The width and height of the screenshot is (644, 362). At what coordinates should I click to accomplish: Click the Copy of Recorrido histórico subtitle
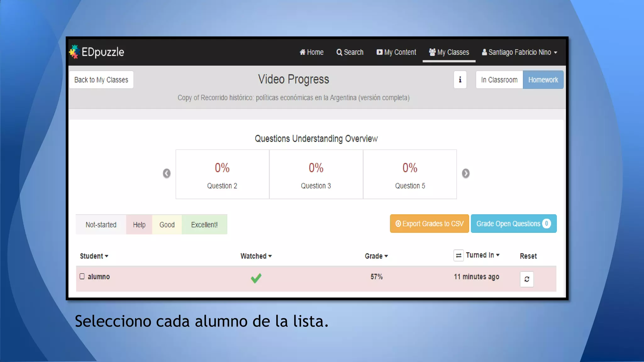(293, 98)
